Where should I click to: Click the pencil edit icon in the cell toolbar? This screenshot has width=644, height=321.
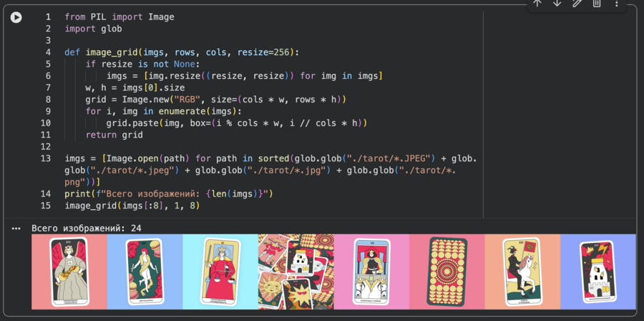point(577,3)
